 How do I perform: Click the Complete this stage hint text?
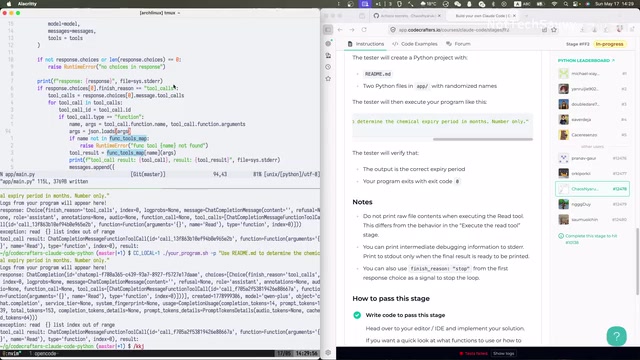click(x=588, y=239)
